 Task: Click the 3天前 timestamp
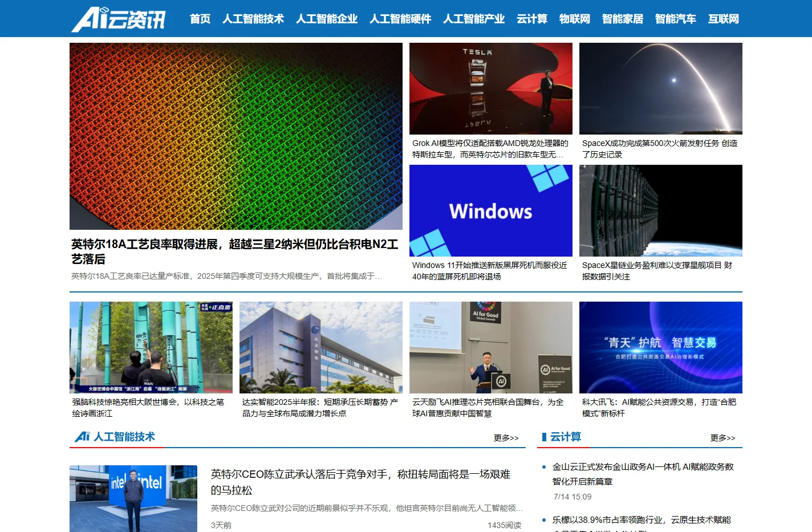click(221, 525)
